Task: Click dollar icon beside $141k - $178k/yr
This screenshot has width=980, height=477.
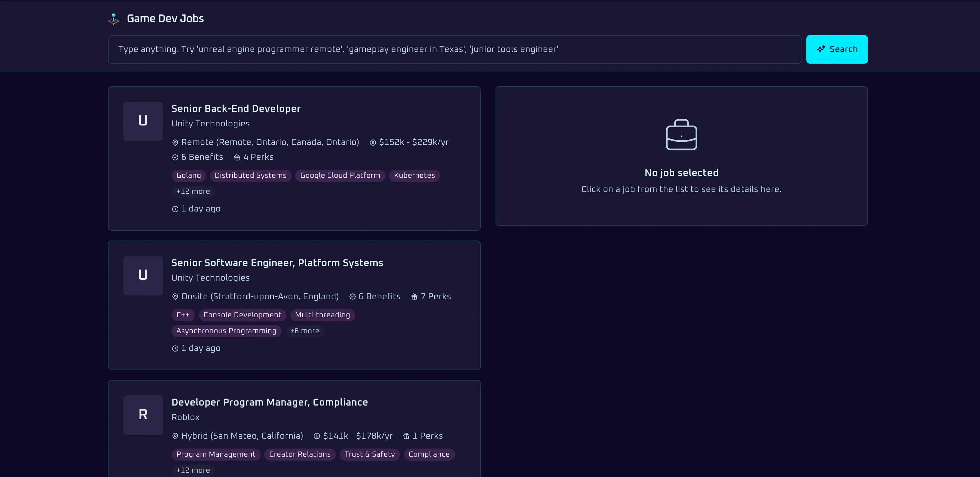Action: (316, 436)
